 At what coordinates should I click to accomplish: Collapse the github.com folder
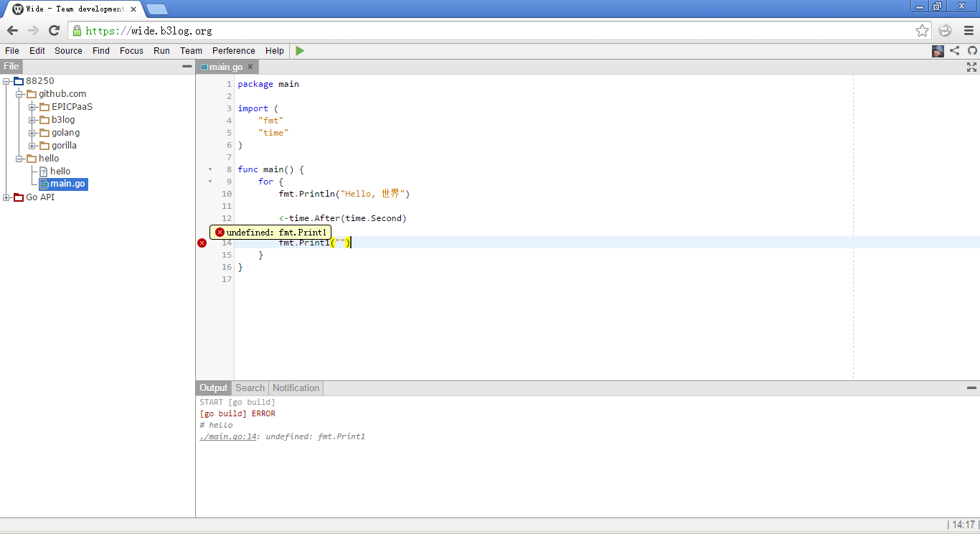coord(19,94)
